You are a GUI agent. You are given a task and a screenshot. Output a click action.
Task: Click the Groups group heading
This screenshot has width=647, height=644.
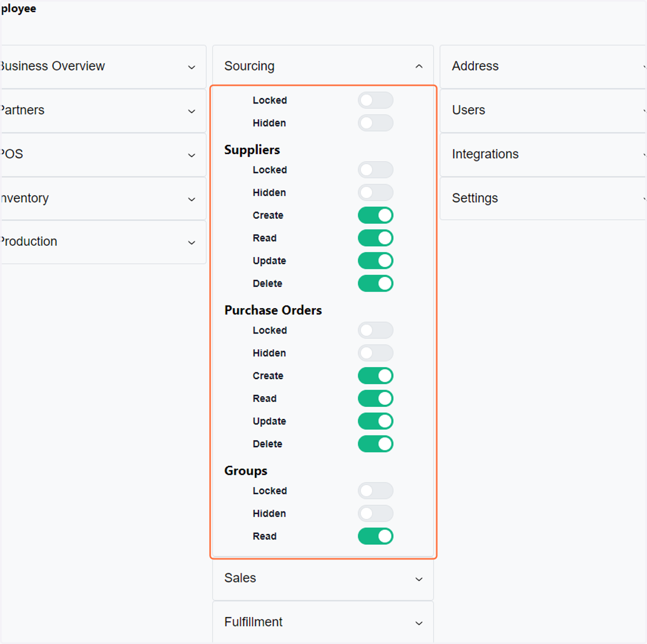click(246, 471)
